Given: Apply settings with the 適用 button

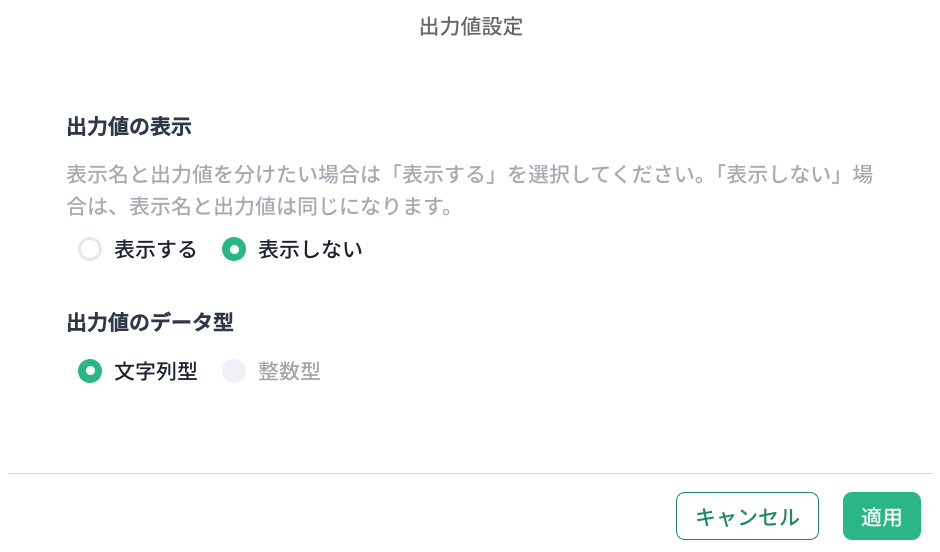Looking at the screenshot, I should click(881, 516).
